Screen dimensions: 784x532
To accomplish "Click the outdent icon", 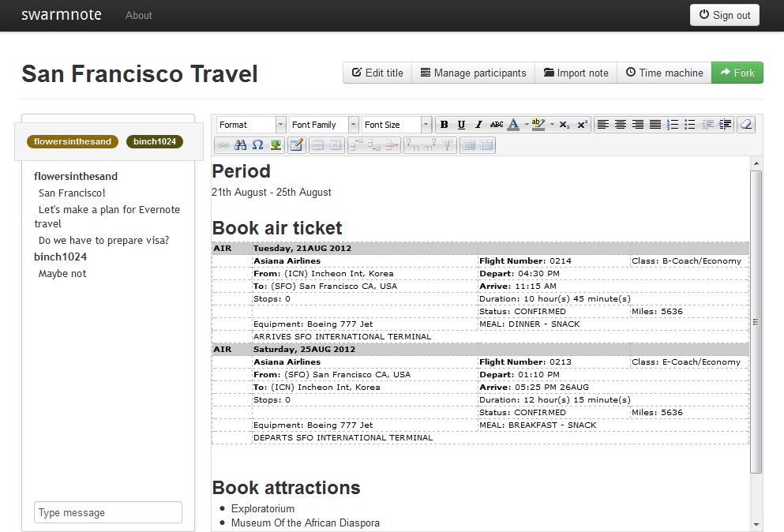I will 707,125.
